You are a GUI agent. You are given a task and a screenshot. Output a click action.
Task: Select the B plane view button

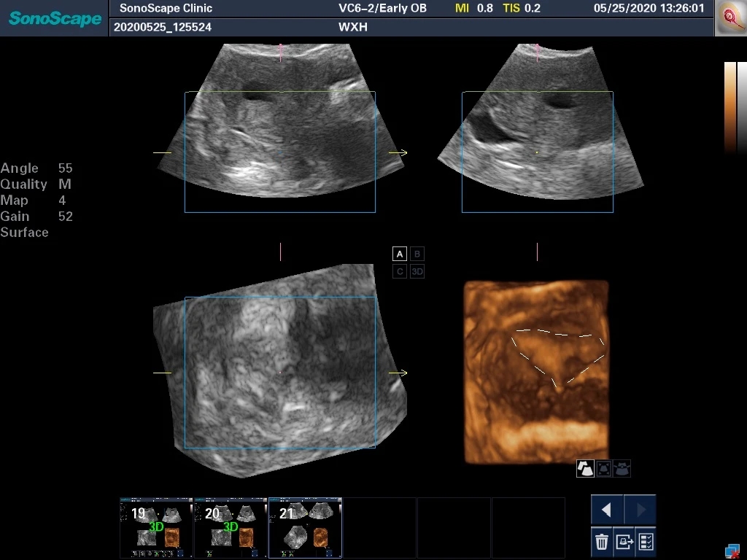[x=417, y=254]
